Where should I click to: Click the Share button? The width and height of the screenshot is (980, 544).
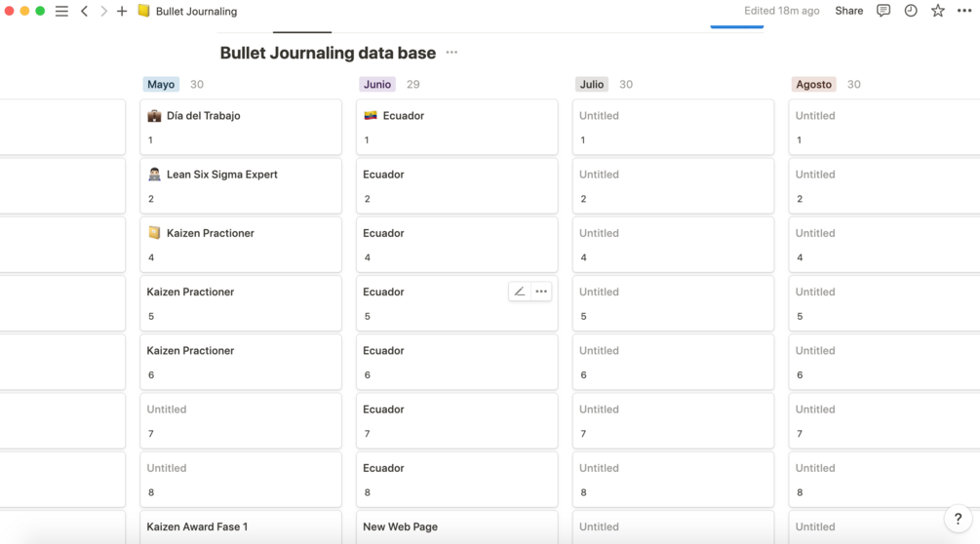coord(848,11)
